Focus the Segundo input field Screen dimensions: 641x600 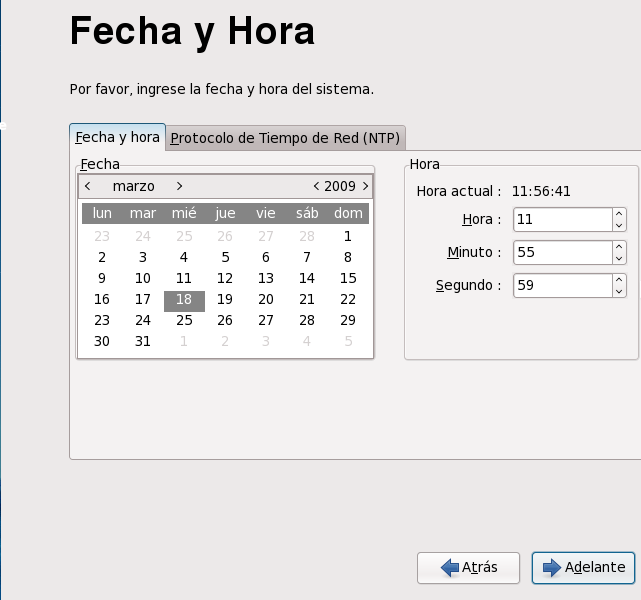(563, 285)
